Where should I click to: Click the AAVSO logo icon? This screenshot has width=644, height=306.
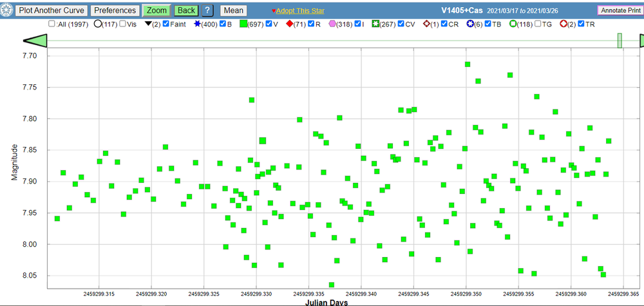(x=7, y=10)
